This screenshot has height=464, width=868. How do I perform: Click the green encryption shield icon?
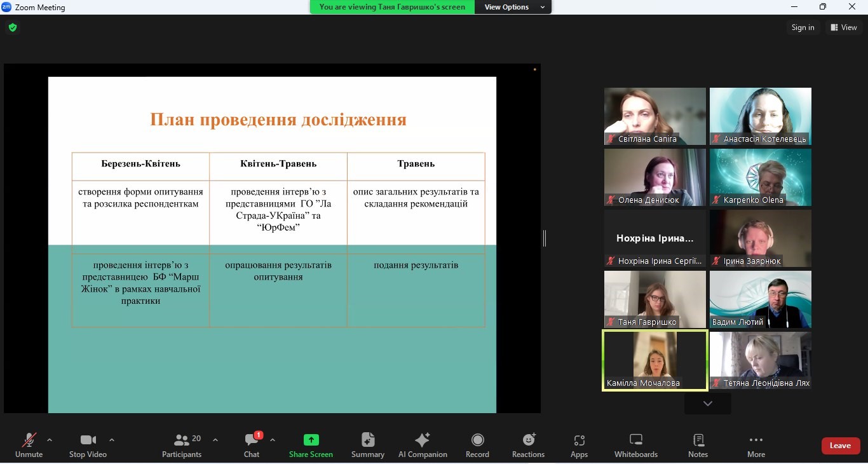click(x=13, y=27)
